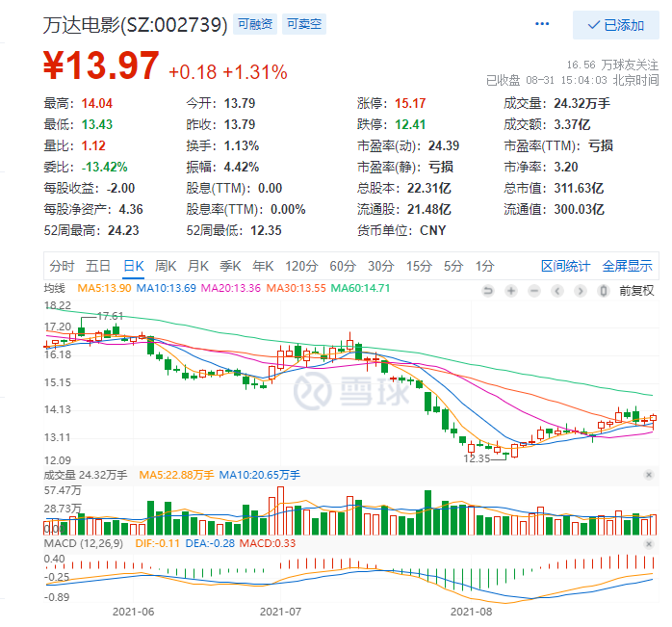Click the MA20:13.36 moving average label
Screen dimensions: 672x627
point(230,288)
